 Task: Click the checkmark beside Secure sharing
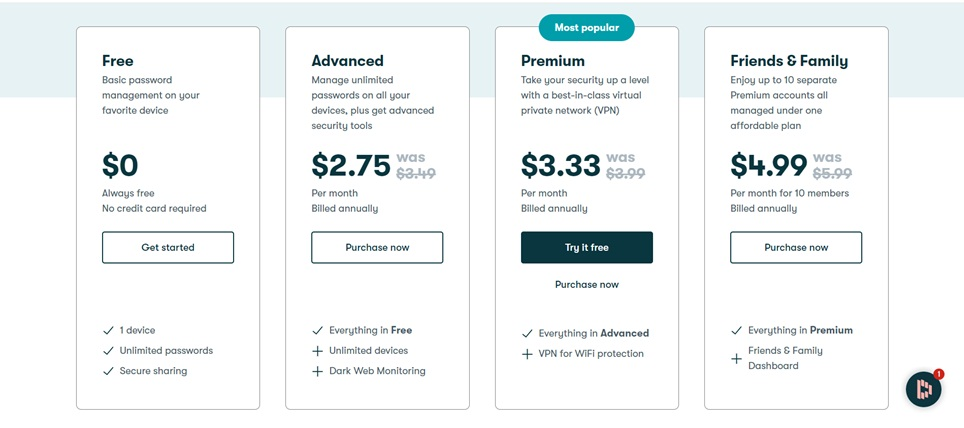108,371
